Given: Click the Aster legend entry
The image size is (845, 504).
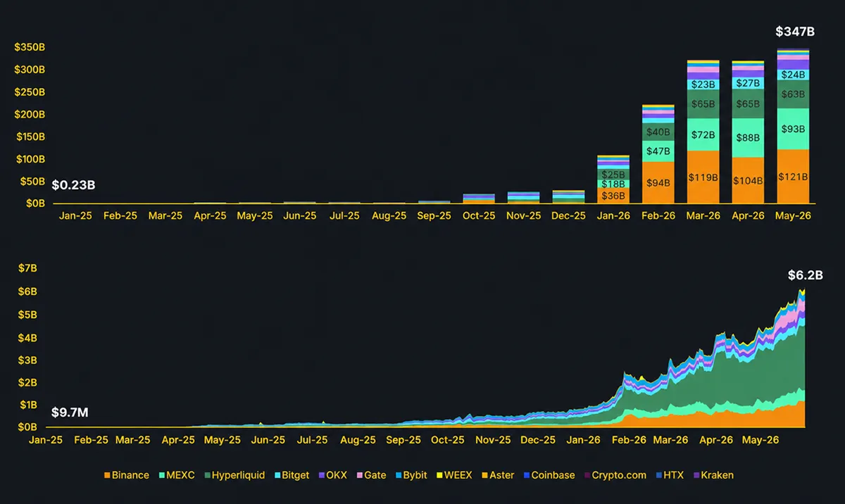Looking at the screenshot, I should tap(497, 475).
